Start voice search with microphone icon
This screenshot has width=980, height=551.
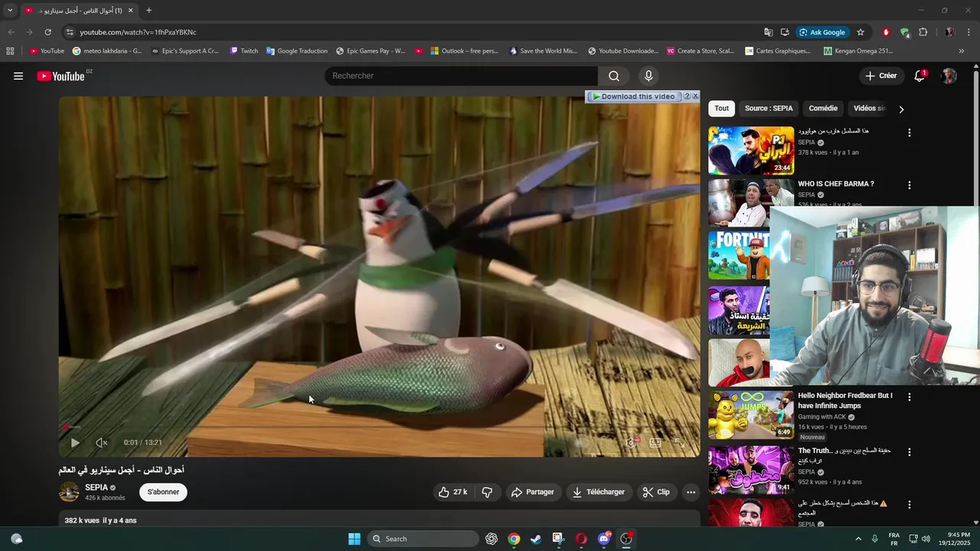coord(648,76)
